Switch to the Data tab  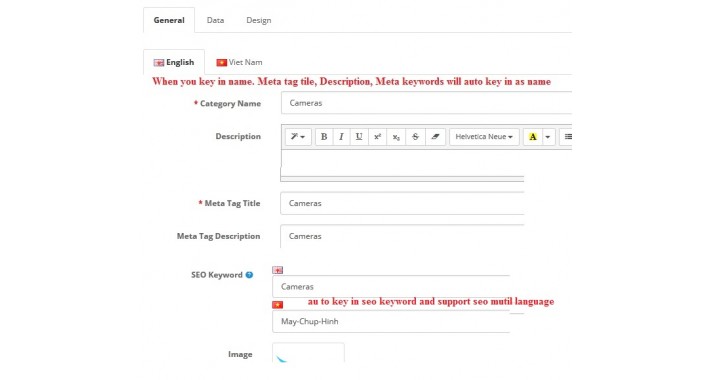(215, 20)
